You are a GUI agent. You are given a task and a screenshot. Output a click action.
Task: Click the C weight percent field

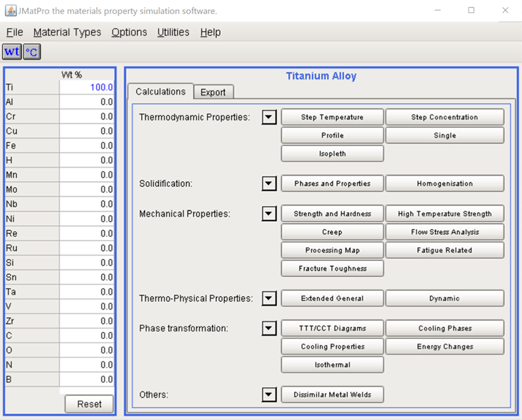[87, 336]
